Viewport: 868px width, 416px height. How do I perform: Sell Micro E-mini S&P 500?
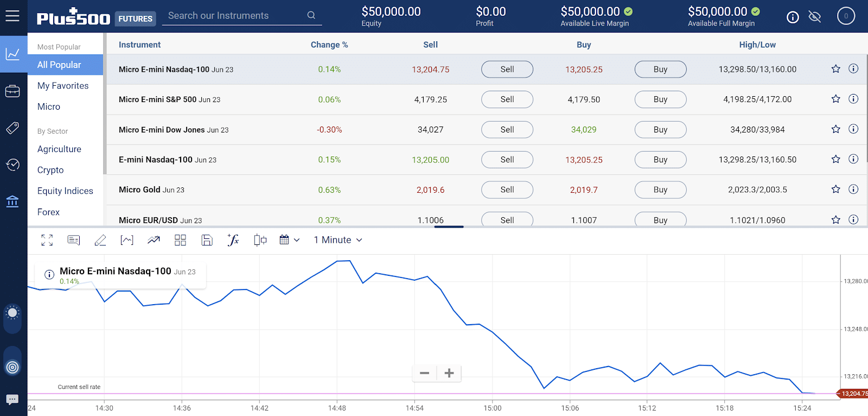507,99
